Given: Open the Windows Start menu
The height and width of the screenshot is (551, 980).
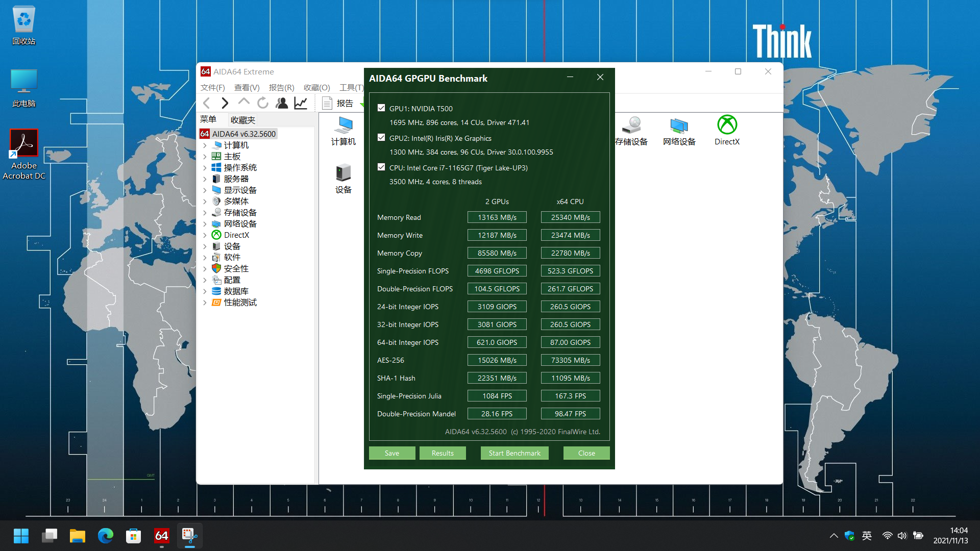Looking at the screenshot, I should 21,536.
